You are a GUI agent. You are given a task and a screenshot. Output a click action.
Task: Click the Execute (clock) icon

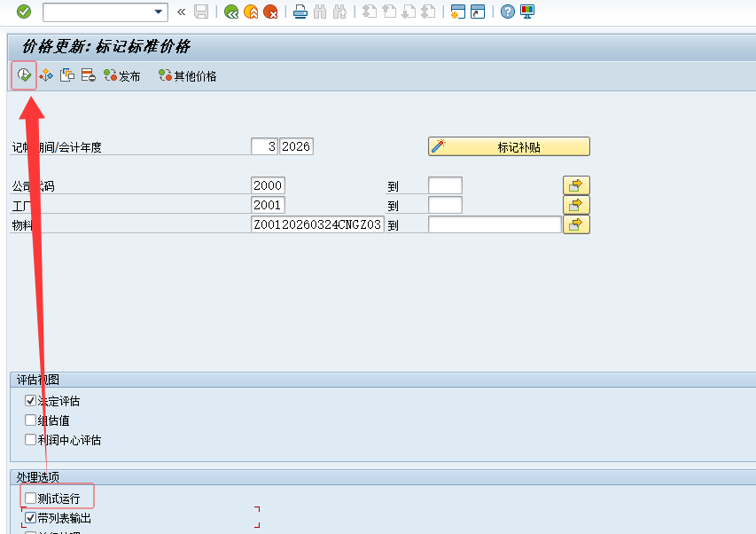[x=24, y=75]
